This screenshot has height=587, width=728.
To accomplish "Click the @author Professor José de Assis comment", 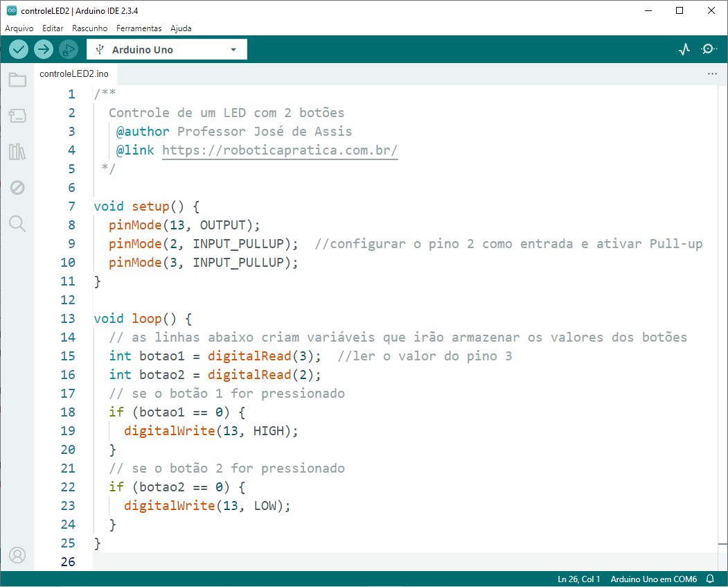I will pos(234,132).
